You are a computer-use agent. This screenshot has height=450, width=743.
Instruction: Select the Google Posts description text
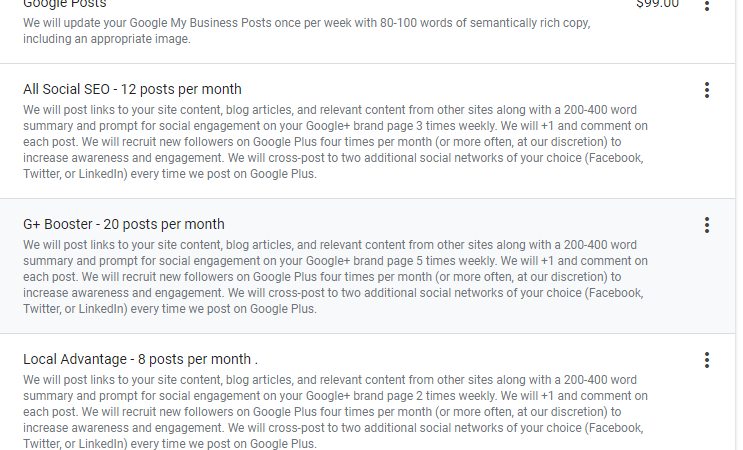click(306, 22)
